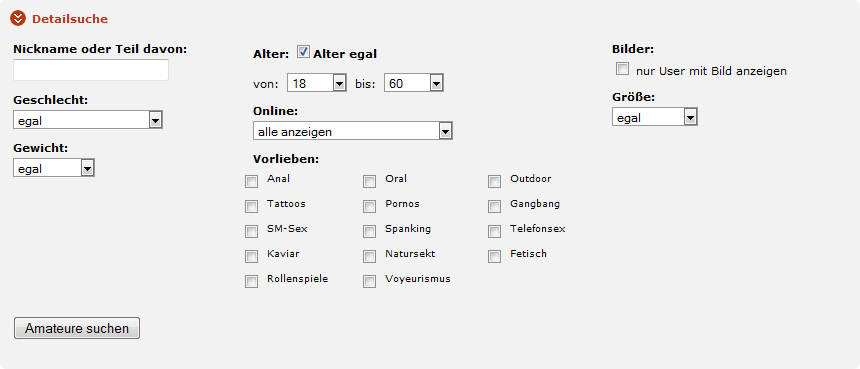Image resolution: width=860 pixels, height=369 pixels.
Task: Uncheck the Alter egal checkbox
Action: 303,53
